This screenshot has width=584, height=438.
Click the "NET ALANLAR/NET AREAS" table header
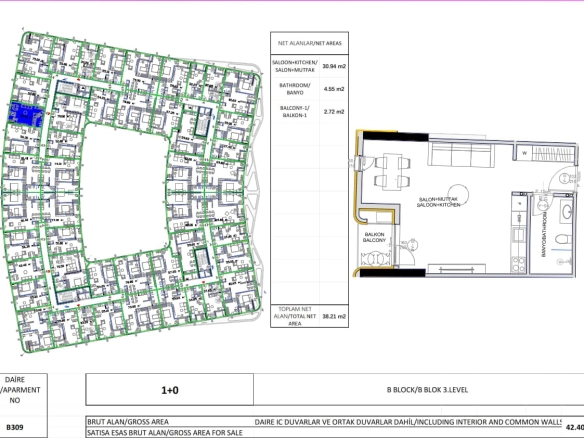[310, 43]
